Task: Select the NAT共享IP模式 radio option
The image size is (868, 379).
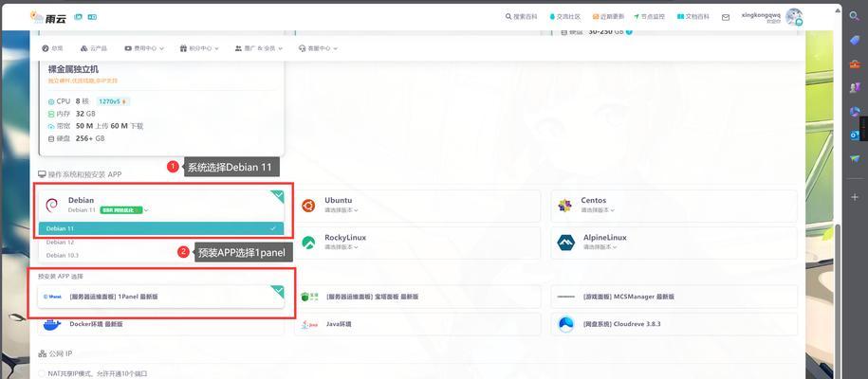Action: [42, 374]
